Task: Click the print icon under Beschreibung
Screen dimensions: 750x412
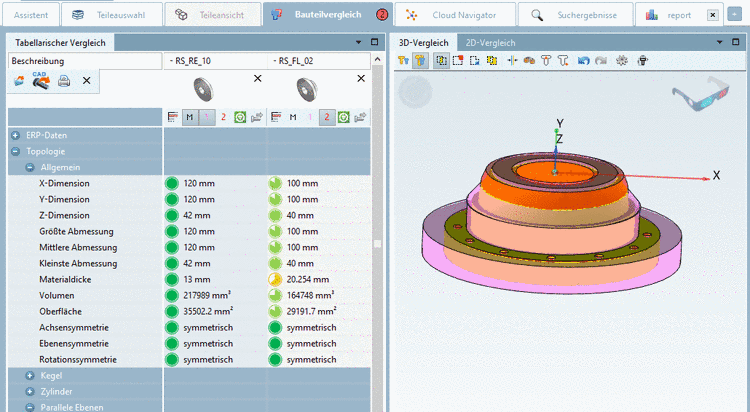Action: [64, 81]
